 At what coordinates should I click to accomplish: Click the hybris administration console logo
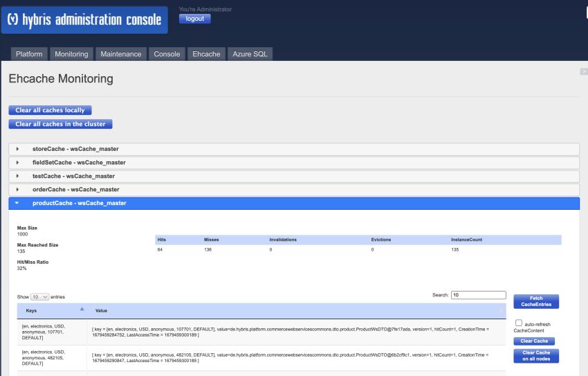(x=84, y=20)
